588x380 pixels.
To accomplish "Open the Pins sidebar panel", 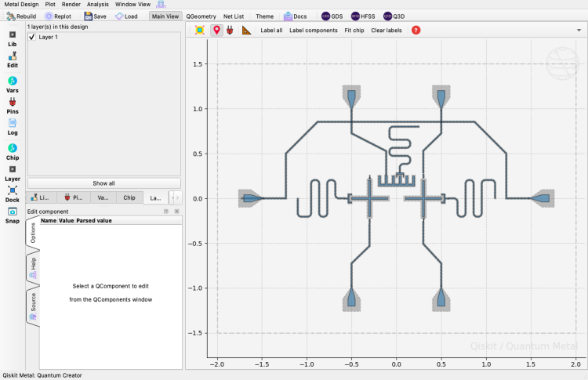I will coord(13,106).
